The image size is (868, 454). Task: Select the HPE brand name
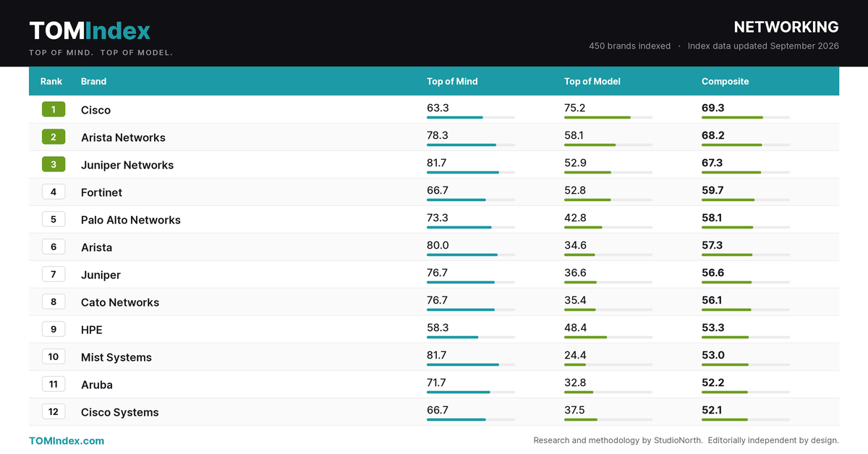coord(92,330)
